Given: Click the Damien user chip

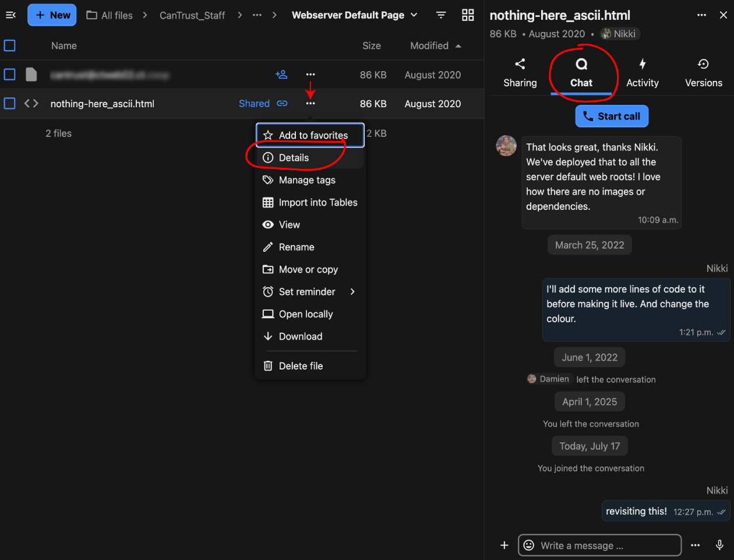Looking at the screenshot, I should (x=548, y=379).
